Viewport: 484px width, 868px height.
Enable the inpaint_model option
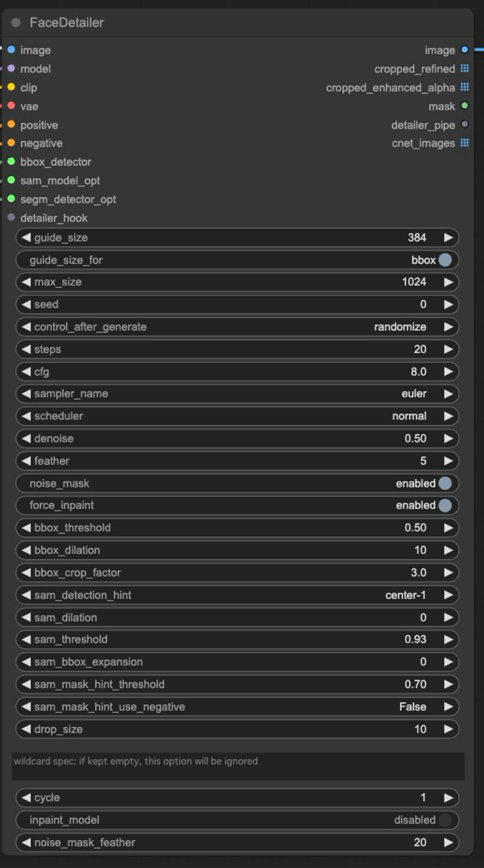[x=445, y=820]
